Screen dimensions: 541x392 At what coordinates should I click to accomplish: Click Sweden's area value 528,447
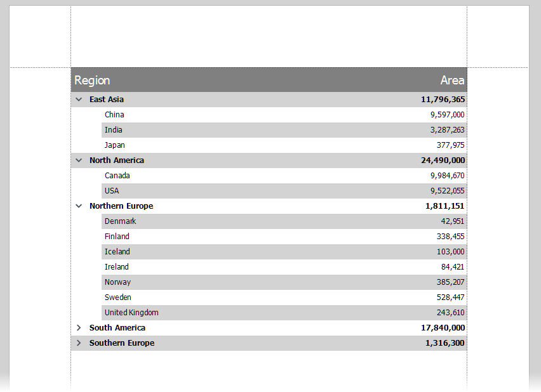[x=450, y=297]
